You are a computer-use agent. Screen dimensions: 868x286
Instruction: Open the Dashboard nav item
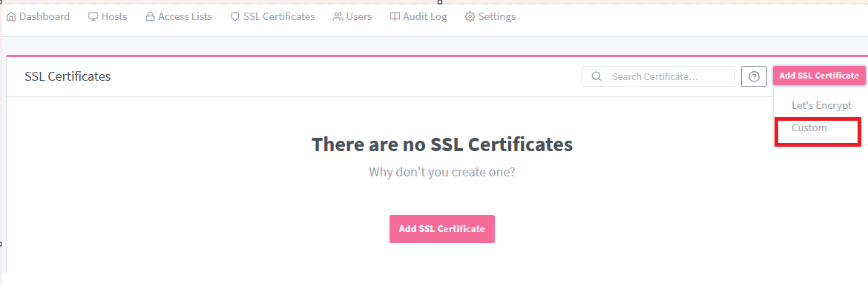point(38,16)
